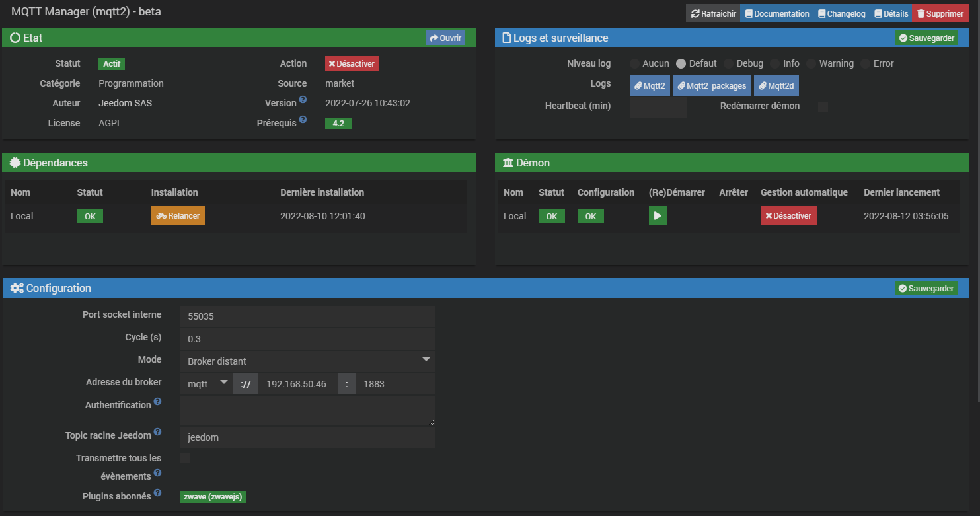
Task: Toggle Transmettre tous les évènements checkbox
Action: pyautogui.click(x=184, y=458)
